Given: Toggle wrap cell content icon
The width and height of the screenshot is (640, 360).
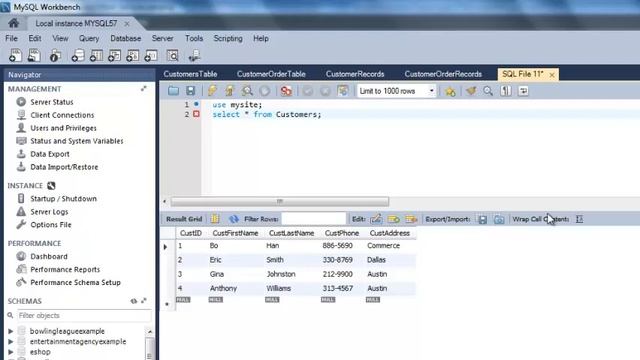Looking at the screenshot, I should (579, 219).
